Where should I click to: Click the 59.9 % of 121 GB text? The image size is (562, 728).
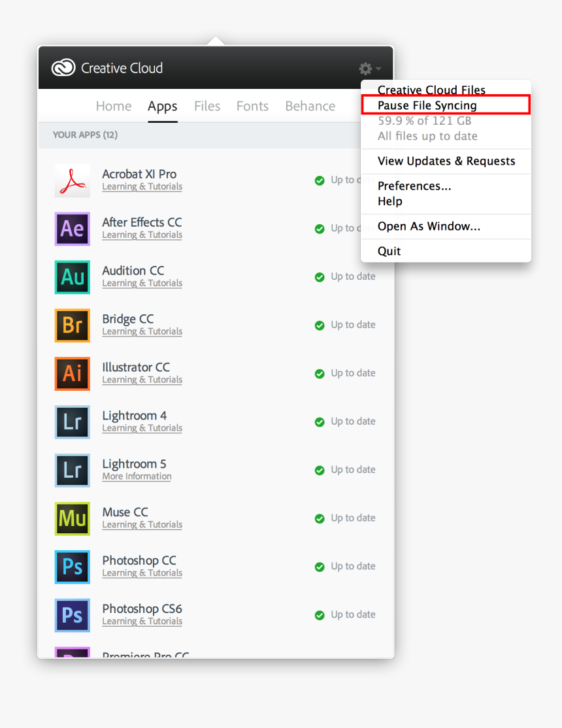tap(425, 121)
